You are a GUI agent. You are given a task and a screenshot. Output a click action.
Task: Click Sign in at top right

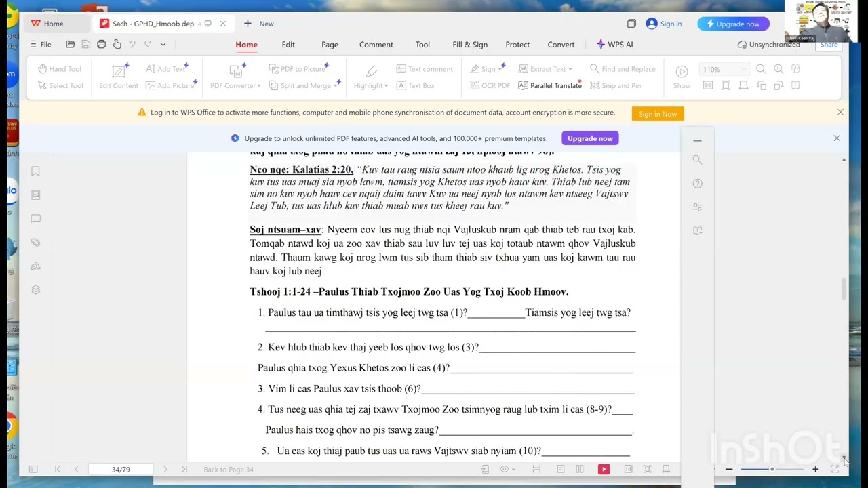[664, 24]
